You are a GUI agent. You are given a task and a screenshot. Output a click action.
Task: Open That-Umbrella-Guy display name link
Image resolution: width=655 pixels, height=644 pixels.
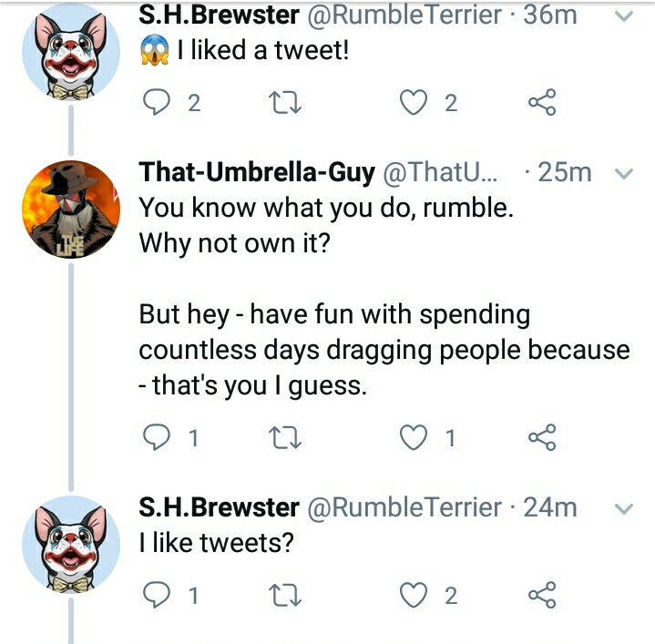click(x=257, y=172)
